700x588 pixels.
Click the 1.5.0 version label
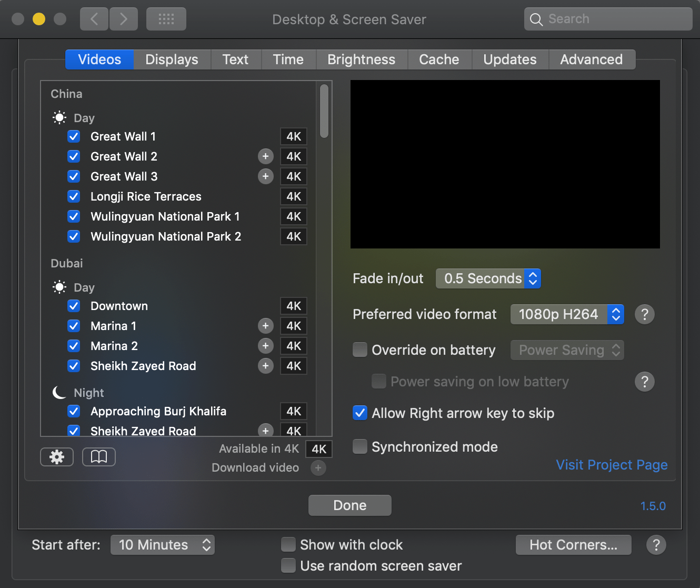click(653, 506)
